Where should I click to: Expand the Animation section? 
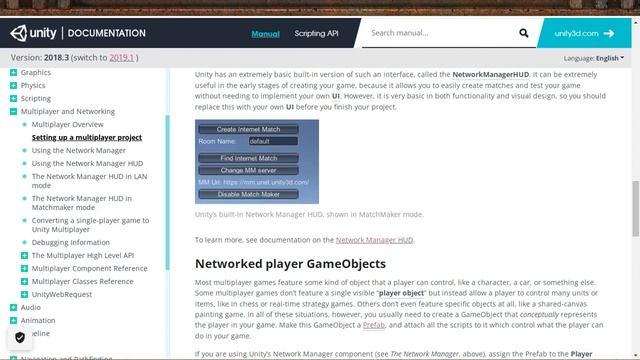[x=13, y=320]
